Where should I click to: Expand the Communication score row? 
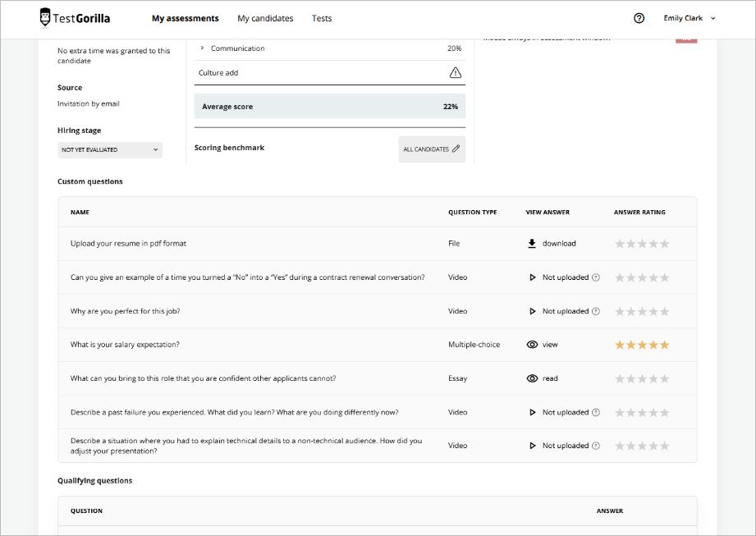click(x=202, y=48)
